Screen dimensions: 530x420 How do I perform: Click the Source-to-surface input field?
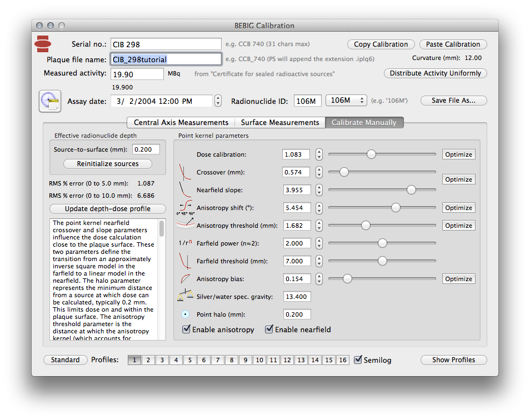pyautogui.click(x=146, y=149)
